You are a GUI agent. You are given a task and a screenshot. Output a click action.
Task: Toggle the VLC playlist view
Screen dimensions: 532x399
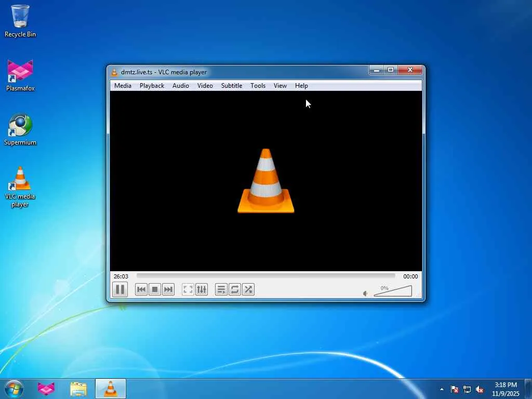tap(221, 289)
